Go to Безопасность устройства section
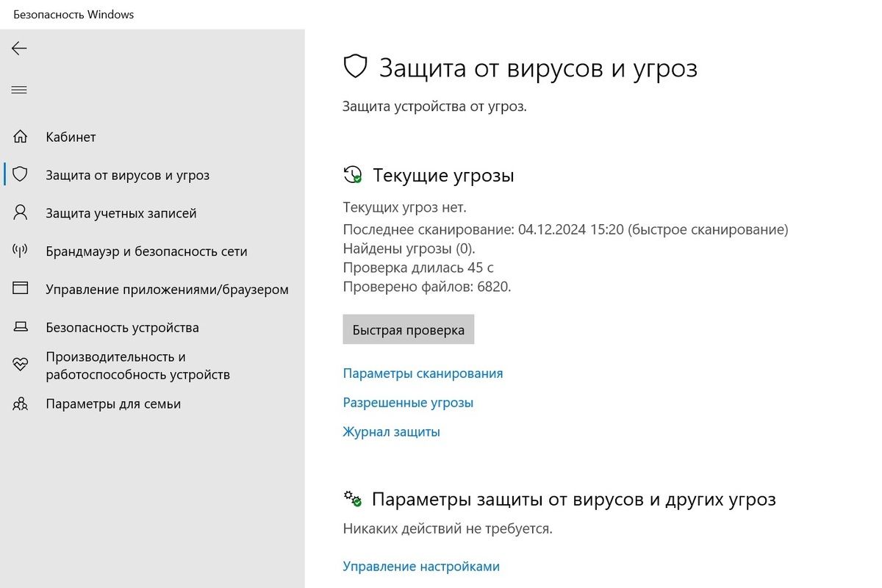 click(x=122, y=328)
